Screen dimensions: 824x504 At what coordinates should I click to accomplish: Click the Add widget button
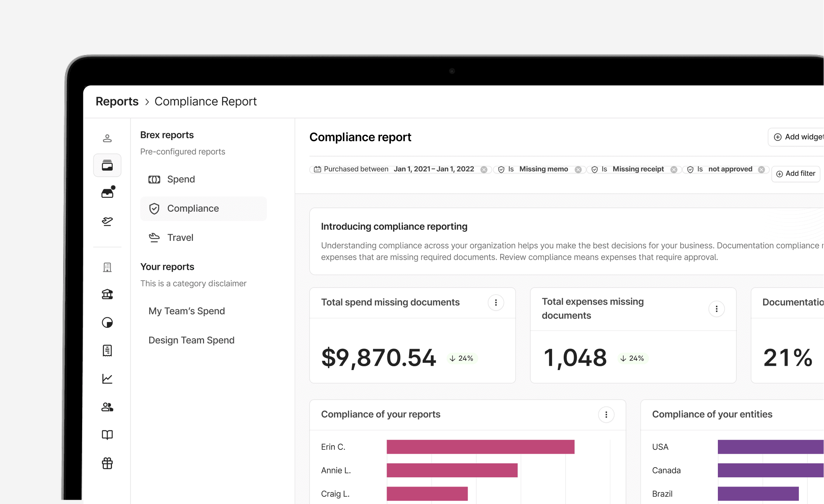click(796, 137)
